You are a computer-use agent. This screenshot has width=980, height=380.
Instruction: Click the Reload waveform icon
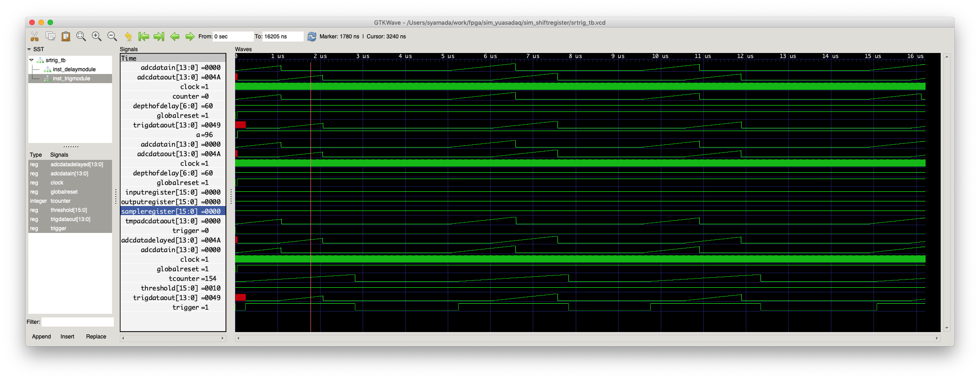pos(312,37)
